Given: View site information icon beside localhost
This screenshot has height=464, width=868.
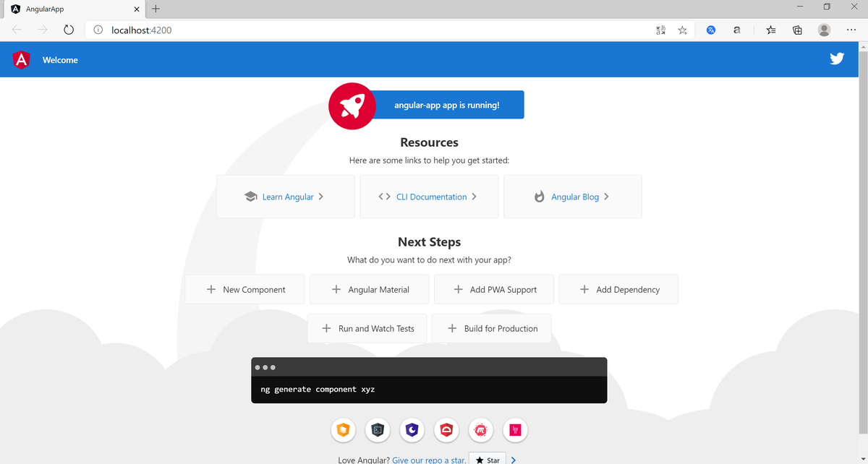Looking at the screenshot, I should tap(98, 30).
